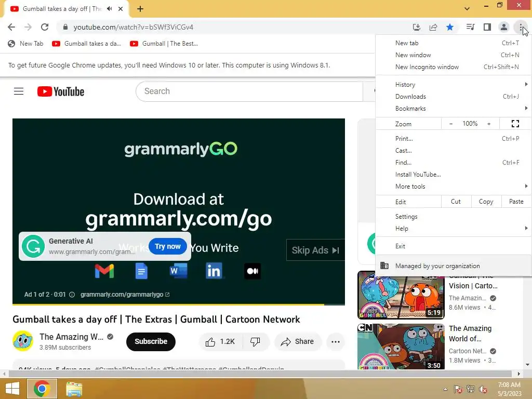Click the lock icon in the address bar
This screenshot has width=532, height=399.
point(65,27)
